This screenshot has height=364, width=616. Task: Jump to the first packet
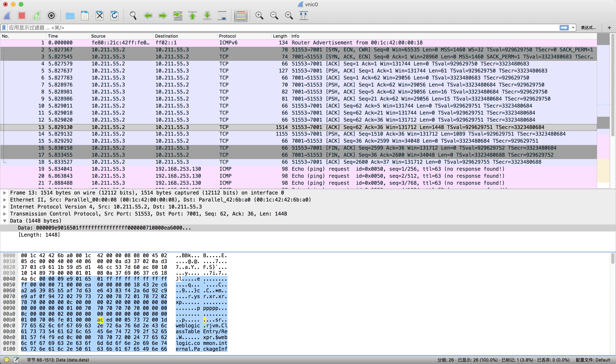[192, 16]
